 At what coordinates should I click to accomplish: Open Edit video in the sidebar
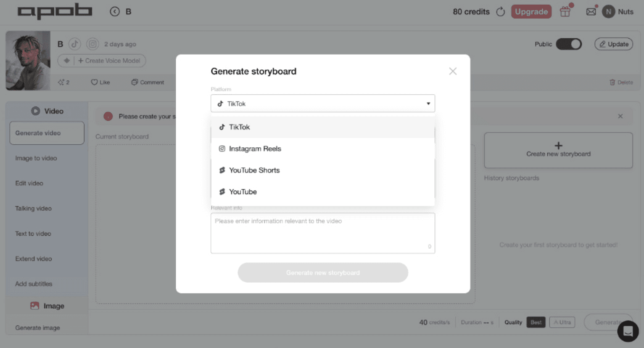pos(29,183)
